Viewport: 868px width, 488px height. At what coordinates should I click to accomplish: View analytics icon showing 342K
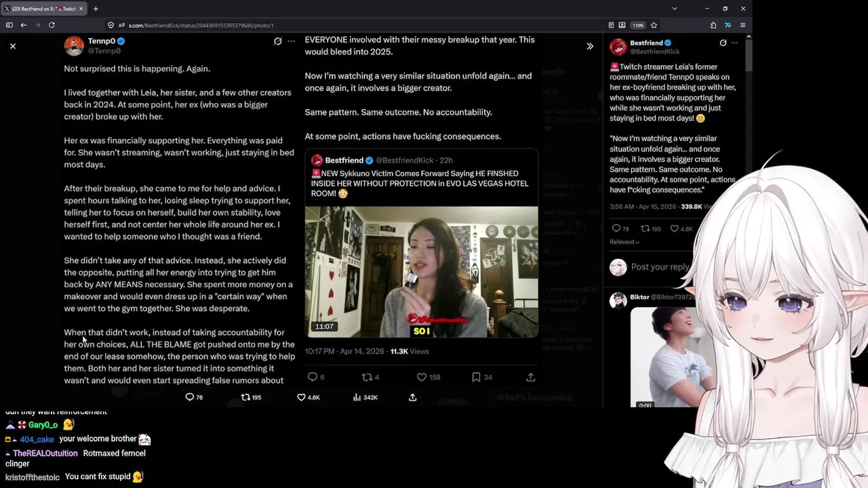pyautogui.click(x=366, y=397)
